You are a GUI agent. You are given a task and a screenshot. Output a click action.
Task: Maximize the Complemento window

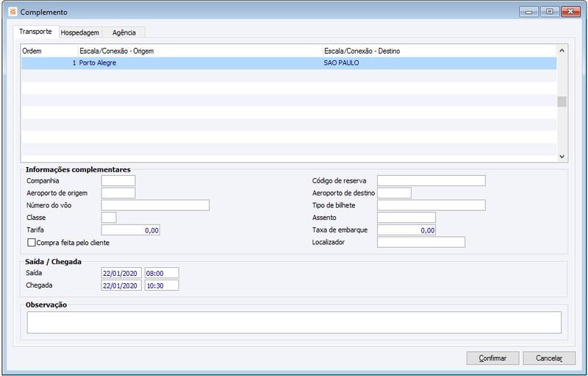click(x=550, y=12)
